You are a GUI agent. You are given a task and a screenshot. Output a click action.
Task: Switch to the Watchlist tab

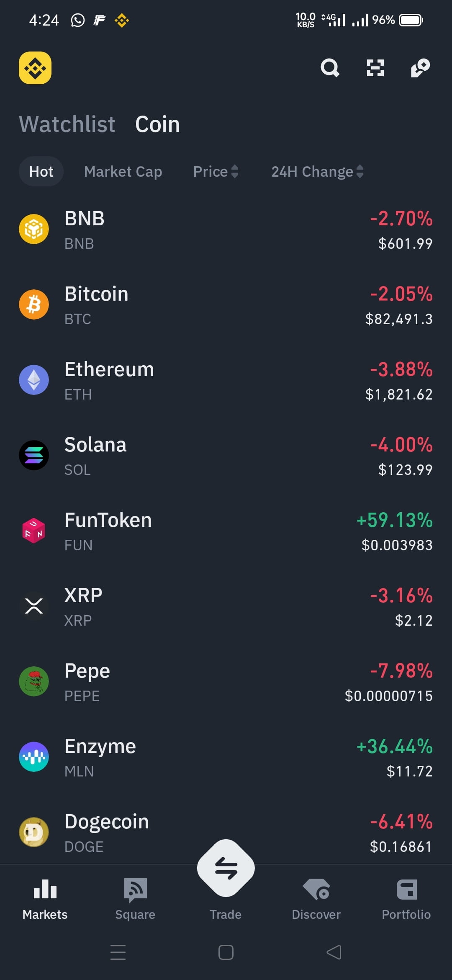(x=67, y=124)
